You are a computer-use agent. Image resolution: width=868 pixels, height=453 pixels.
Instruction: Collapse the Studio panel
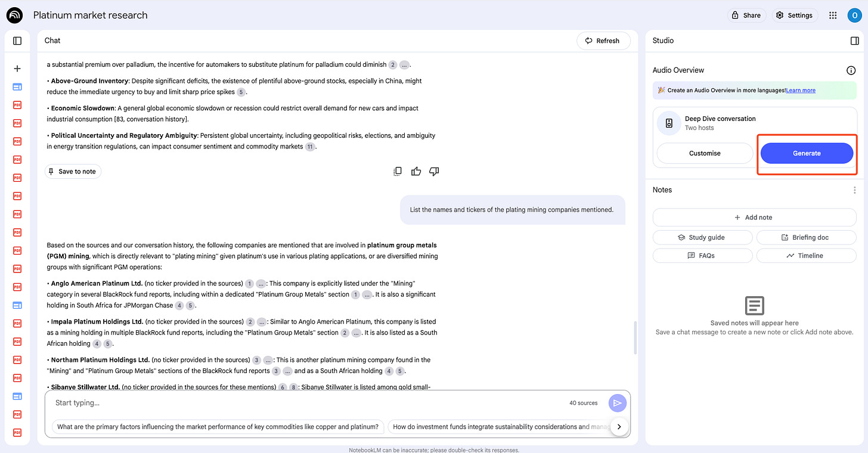(x=854, y=41)
